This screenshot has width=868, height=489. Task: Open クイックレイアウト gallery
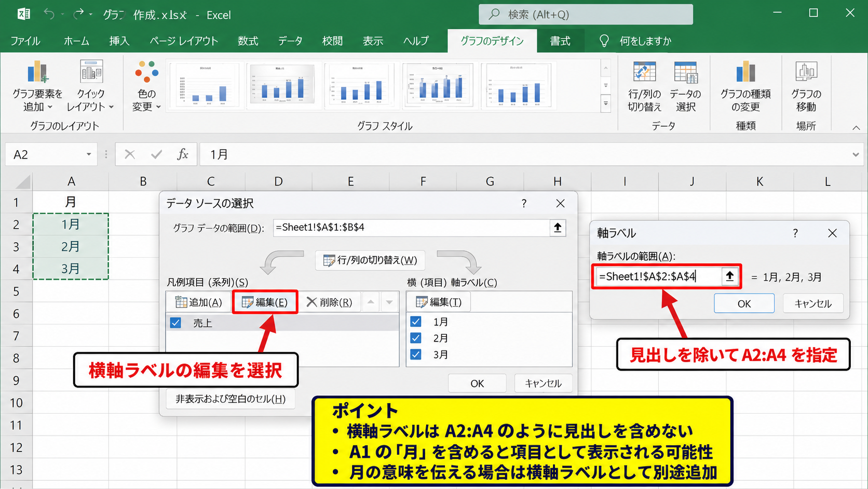(91, 86)
